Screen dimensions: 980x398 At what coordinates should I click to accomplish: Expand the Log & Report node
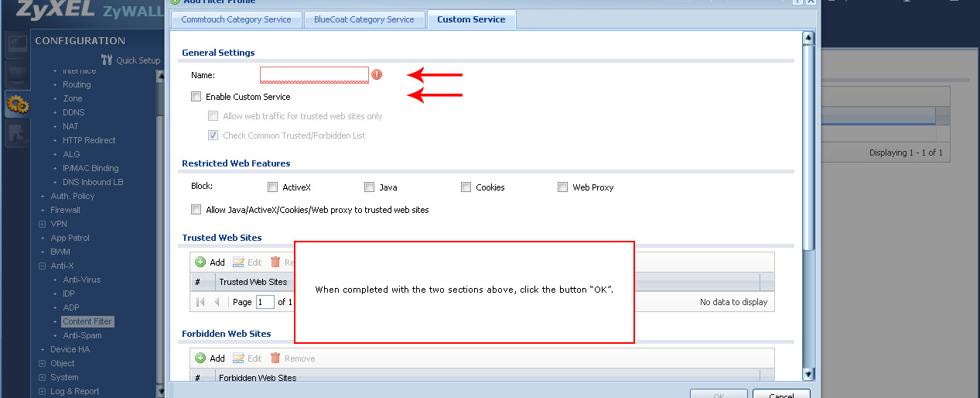[43, 391]
